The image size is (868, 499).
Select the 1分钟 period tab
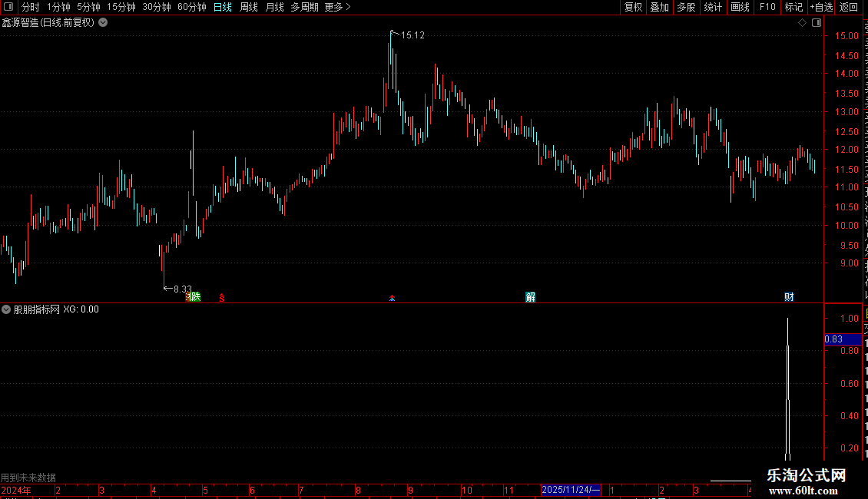click(x=58, y=7)
